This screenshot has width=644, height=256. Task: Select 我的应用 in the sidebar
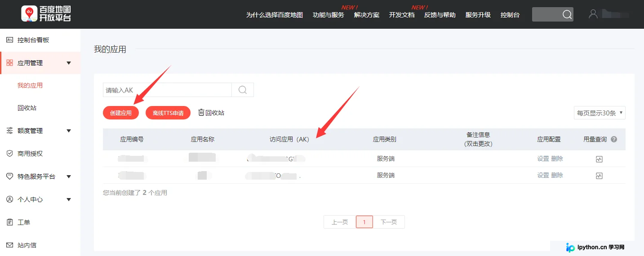[30, 85]
